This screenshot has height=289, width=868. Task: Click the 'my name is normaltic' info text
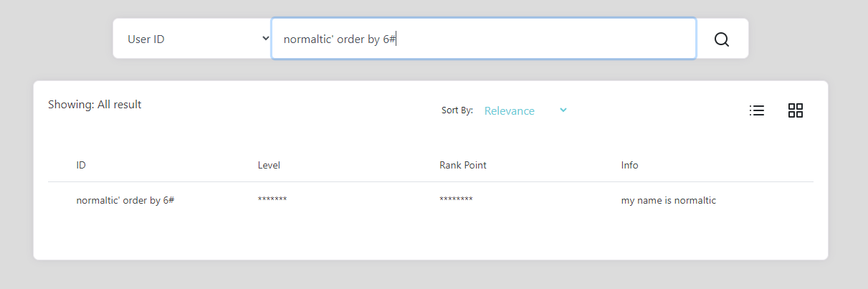coord(668,201)
